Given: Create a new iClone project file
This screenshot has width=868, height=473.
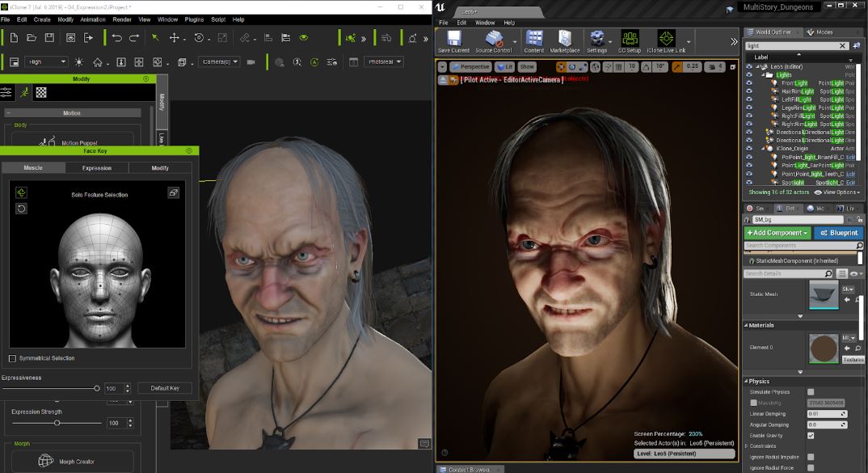Looking at the screenshot, I should (x=14, y=38).
